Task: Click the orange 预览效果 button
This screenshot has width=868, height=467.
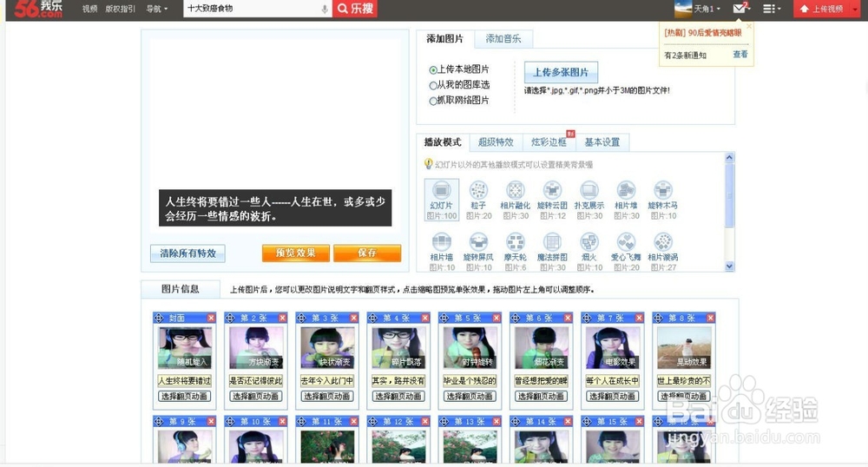Action: [x=296, y=253]
